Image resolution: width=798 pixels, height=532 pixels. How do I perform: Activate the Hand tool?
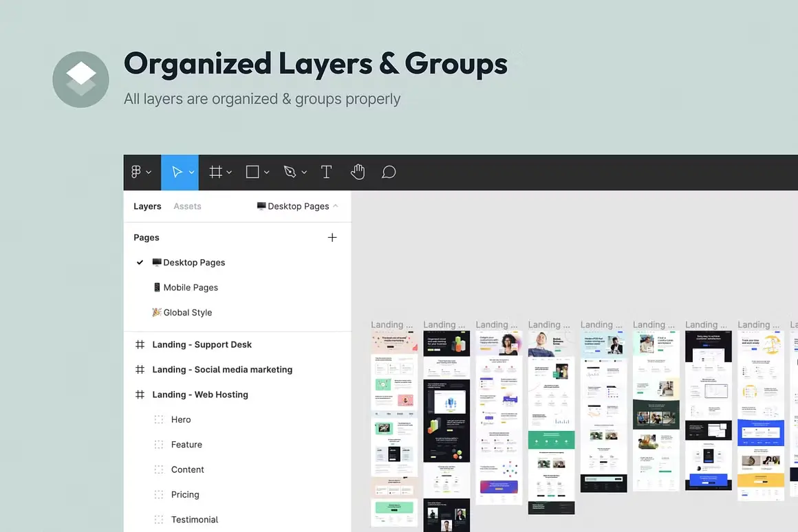(x=358, y=173)
